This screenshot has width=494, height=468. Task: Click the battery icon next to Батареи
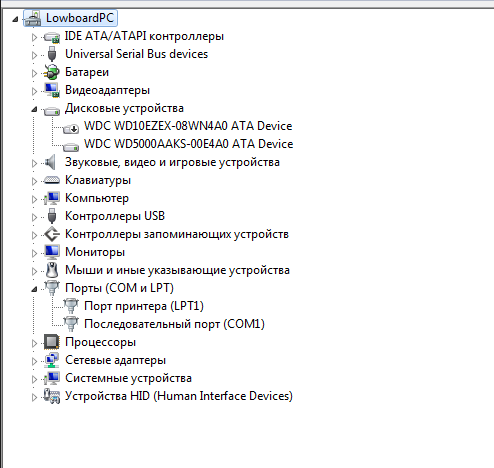tap(52, 72)
